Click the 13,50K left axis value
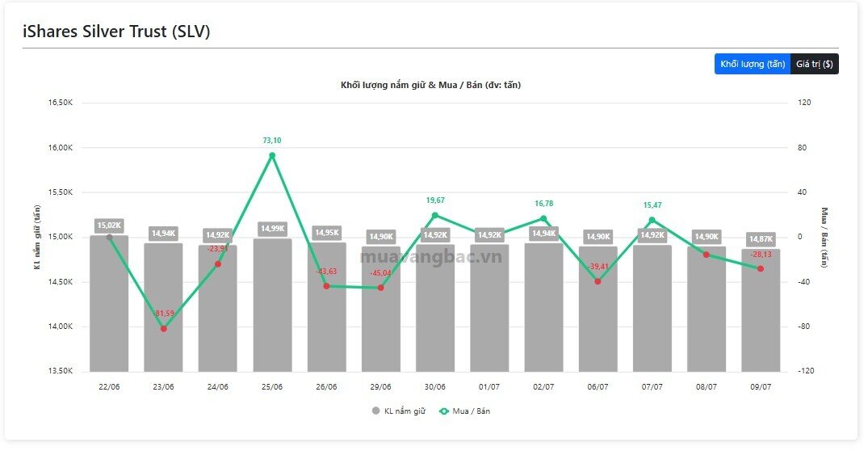This screenshot has width=868, height=451. pos(61,371)
